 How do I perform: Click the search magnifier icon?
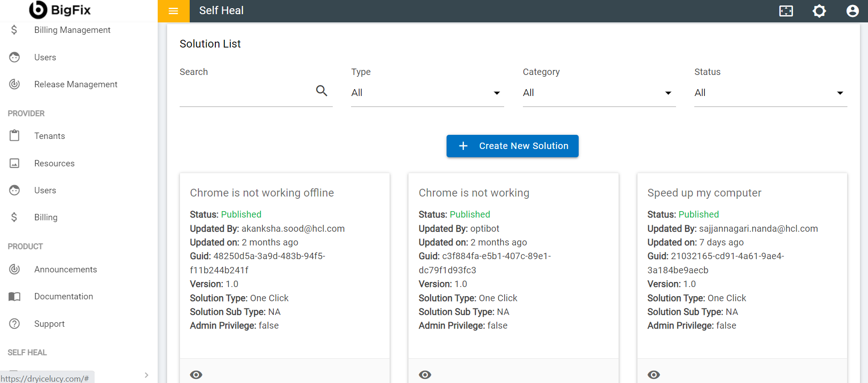pyautogui.click(x=322, y=91)
